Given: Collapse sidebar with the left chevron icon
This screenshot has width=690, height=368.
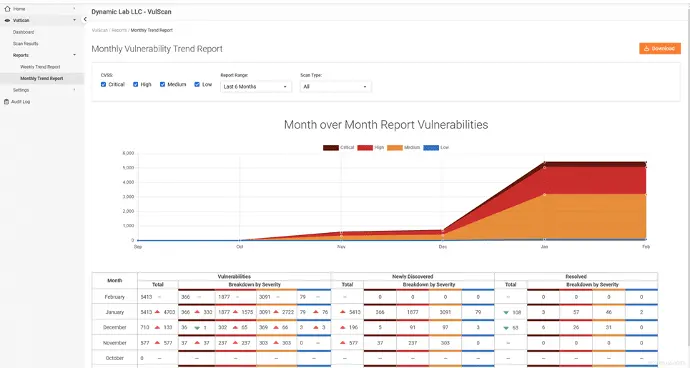Looking at the screenshot, I should (85, 19).
